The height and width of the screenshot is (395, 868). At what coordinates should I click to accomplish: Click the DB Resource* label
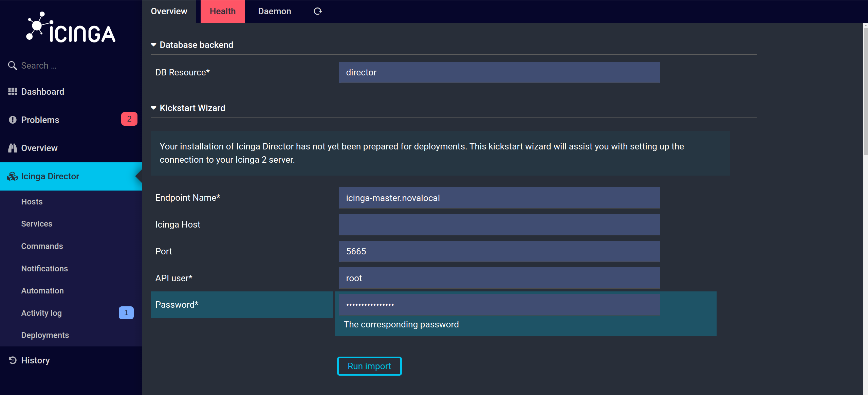[x=183, y=72]
